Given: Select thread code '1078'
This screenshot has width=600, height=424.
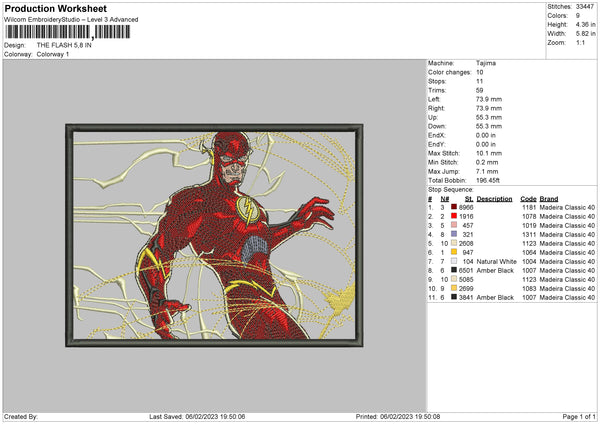Looking at the screenshot, I should pyautogui.click(x=529, y=217).
